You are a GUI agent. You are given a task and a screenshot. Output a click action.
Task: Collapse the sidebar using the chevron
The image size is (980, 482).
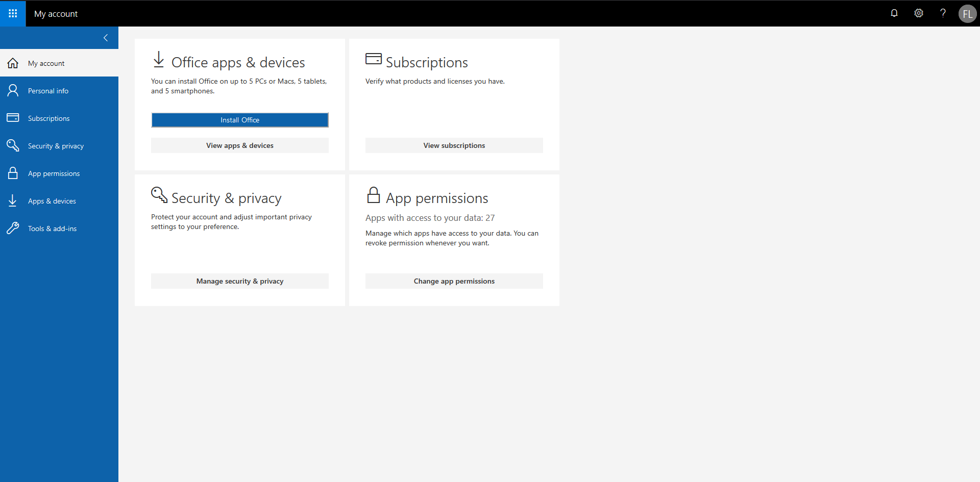coord(106,37)
